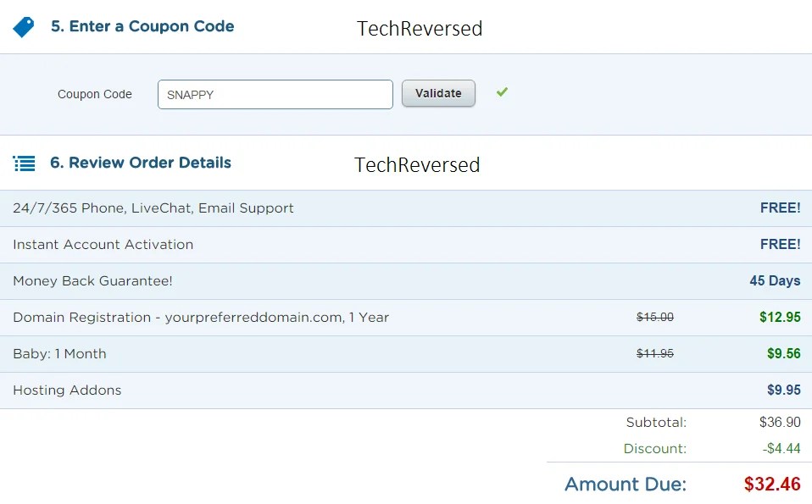Select the Enter a Coupon Code heading
The image size is (812, 504).
[142, 26]
